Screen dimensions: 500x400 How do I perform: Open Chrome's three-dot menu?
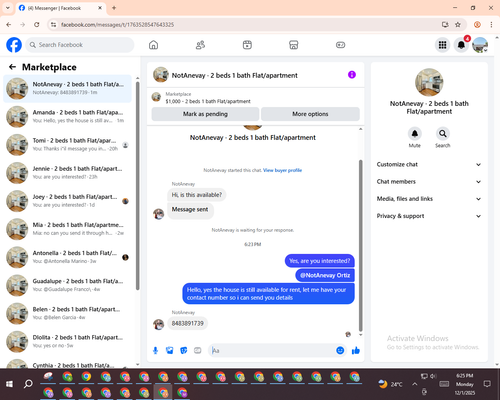tap(491, 24)
